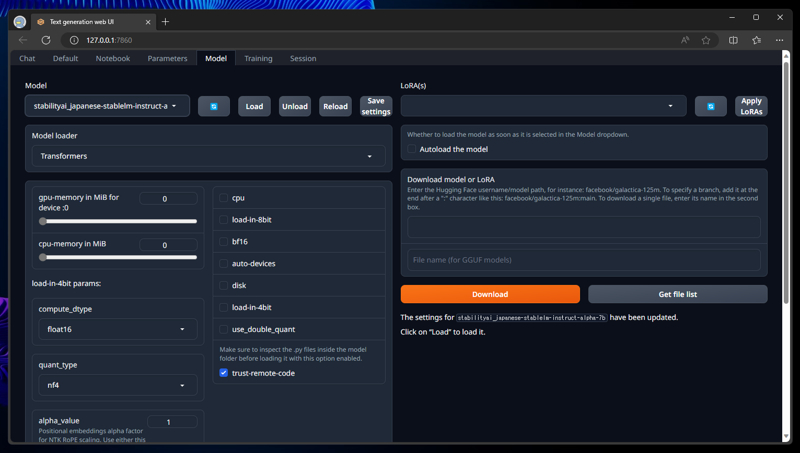Viewport: 800px width, 453px height.
Task: Click the gpu-memory numeric value field
Action: [168, 198]
